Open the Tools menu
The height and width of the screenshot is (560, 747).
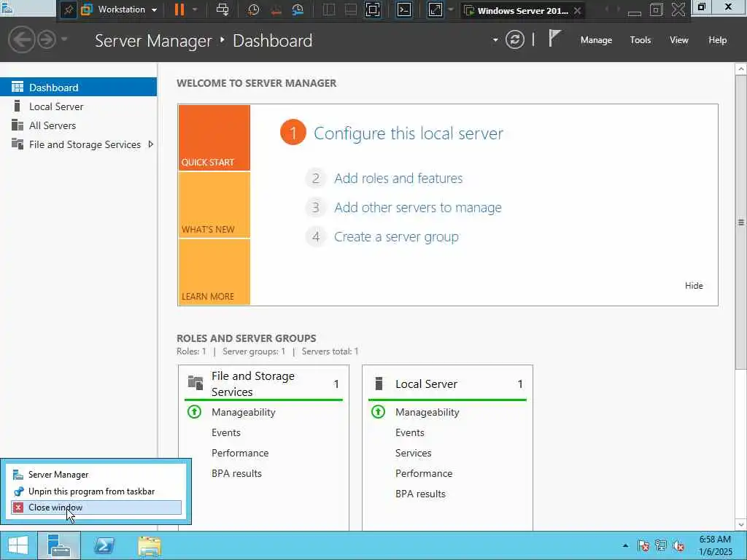point(640,40)
